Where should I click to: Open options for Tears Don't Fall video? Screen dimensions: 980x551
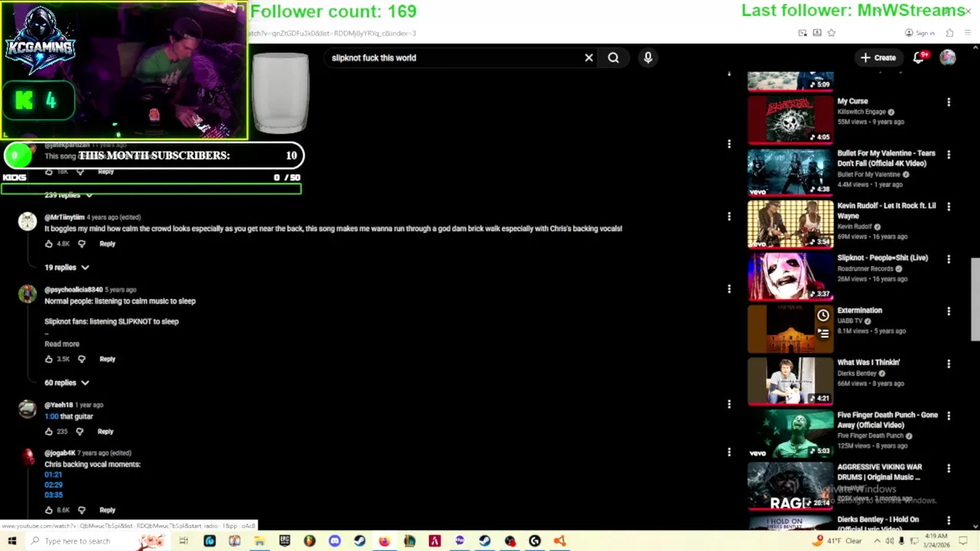pos(949,155)
